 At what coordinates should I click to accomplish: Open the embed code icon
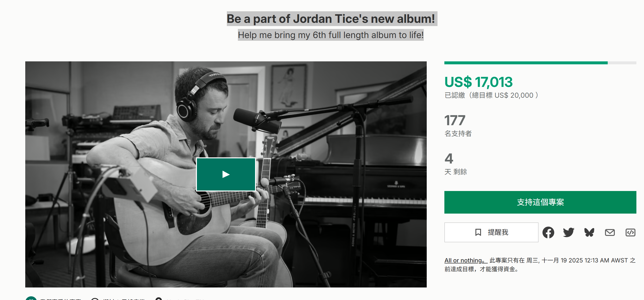(630, 232)
